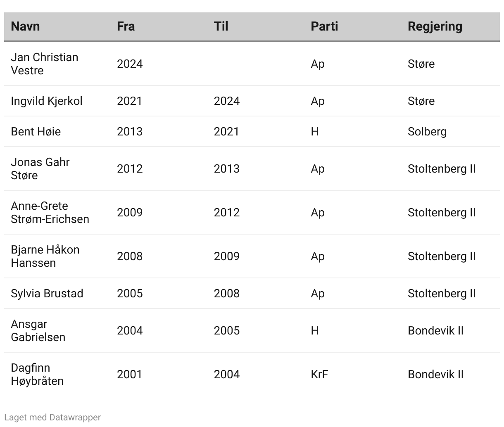Select the Jan Christian Vestre name cell
The height and width of the screenshot is (427, 504).
(x=45, y=64)
